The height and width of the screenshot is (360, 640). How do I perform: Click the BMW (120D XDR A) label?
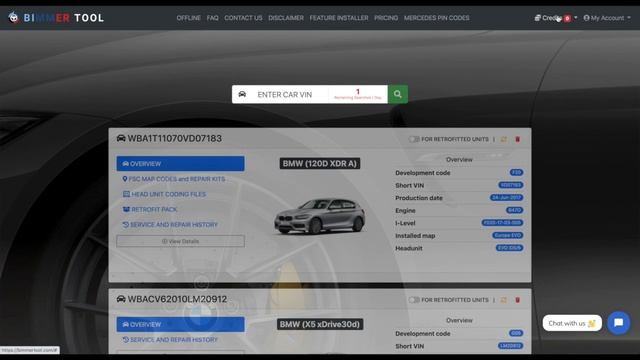coord(320,164)
